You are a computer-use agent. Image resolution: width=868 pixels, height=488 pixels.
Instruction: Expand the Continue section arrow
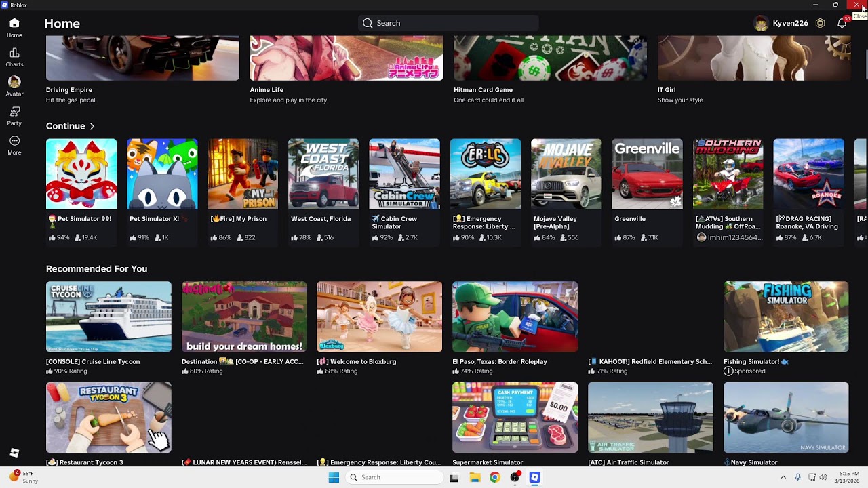coord(92,126)
